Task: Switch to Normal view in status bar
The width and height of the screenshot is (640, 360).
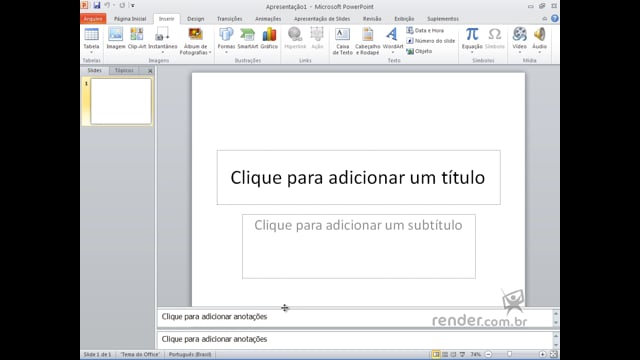Action: 436,354
